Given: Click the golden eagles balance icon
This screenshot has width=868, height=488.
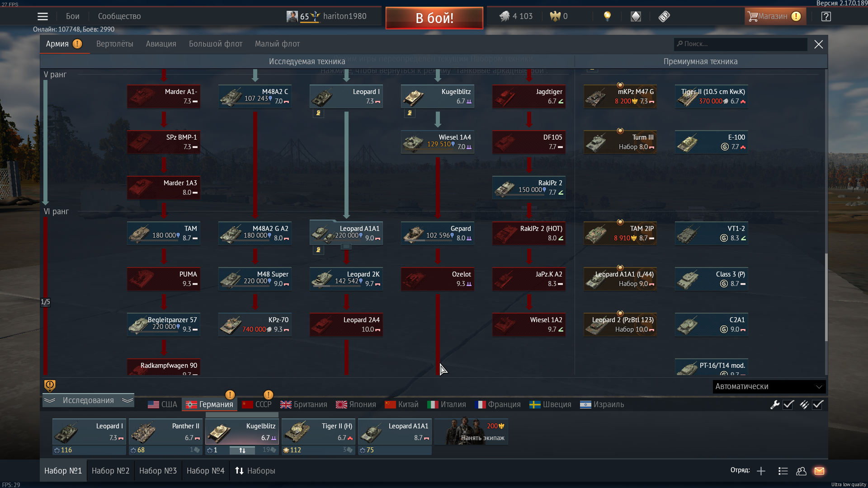Looking at the screenshot, I should 555,16.
